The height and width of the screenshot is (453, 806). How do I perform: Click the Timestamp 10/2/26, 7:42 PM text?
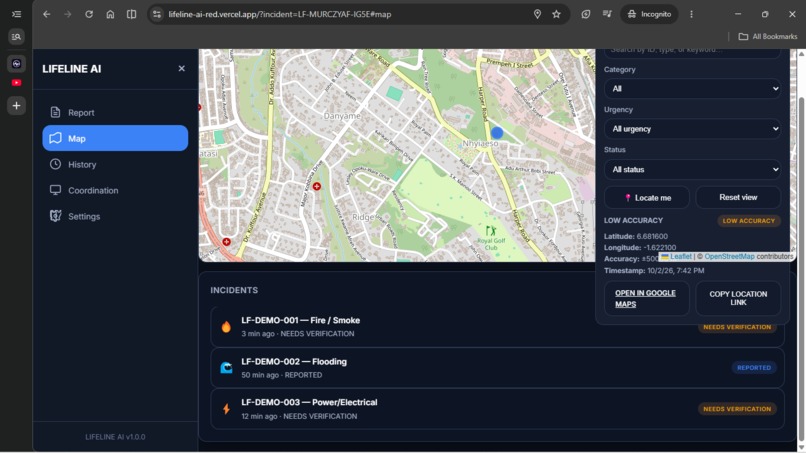click(654, 270)
